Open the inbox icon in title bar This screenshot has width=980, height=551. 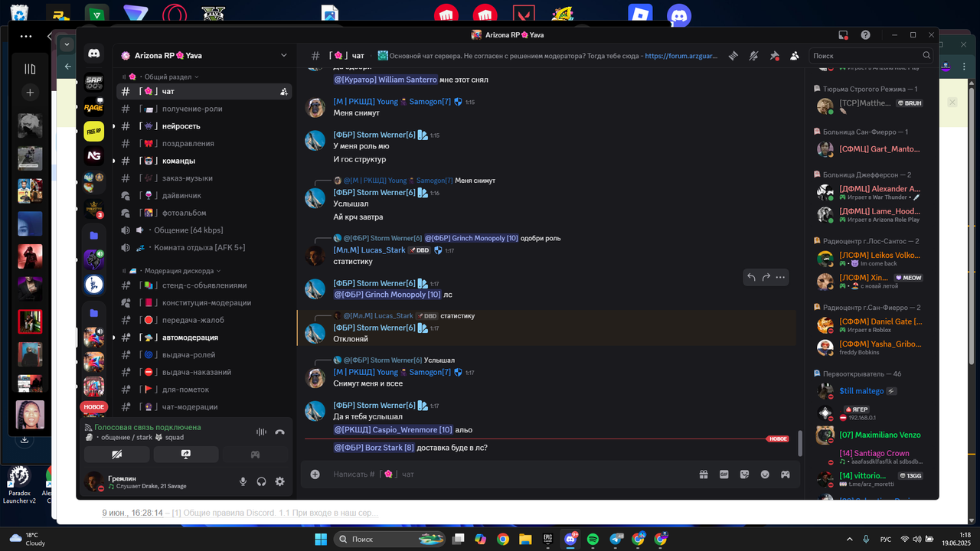pyautogui.click(x=843, y=35)
